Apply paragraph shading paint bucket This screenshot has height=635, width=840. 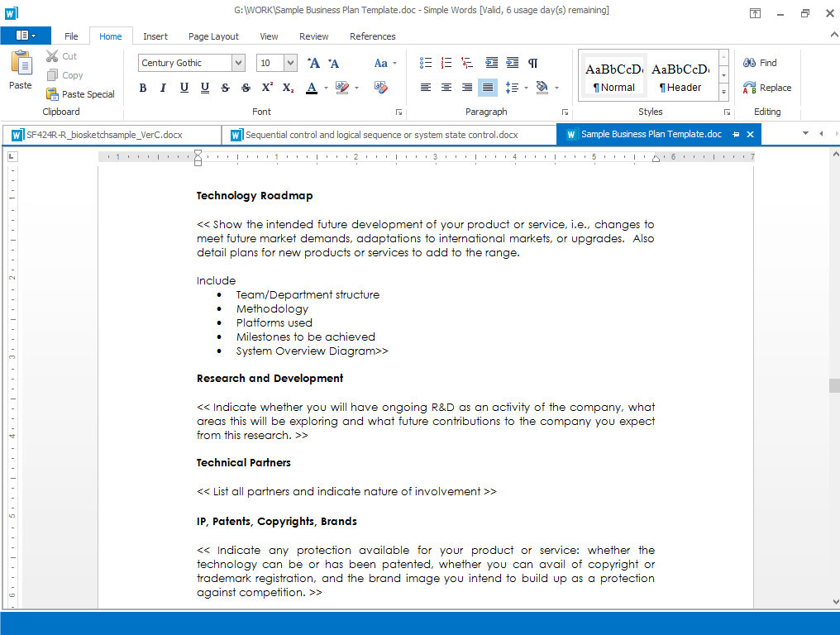click(x=542, y=88)
